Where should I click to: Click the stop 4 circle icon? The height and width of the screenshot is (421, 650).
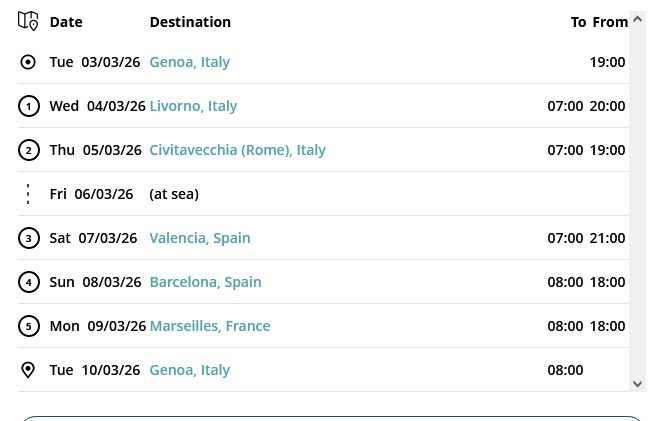pos(28,282)
